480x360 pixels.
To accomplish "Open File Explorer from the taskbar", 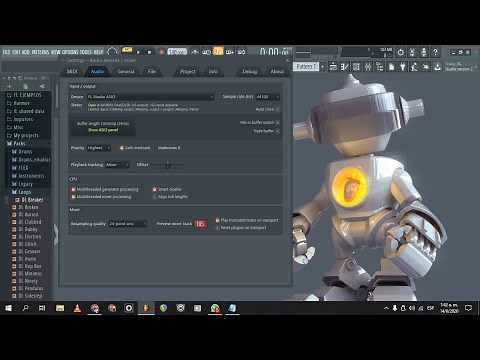I will tap(60, 308).
